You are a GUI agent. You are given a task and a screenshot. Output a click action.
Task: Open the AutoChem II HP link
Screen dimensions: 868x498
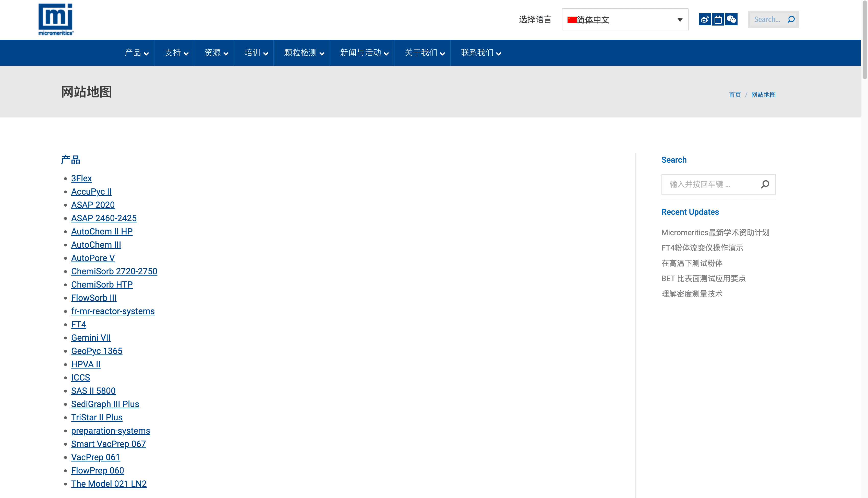point(102,232)
